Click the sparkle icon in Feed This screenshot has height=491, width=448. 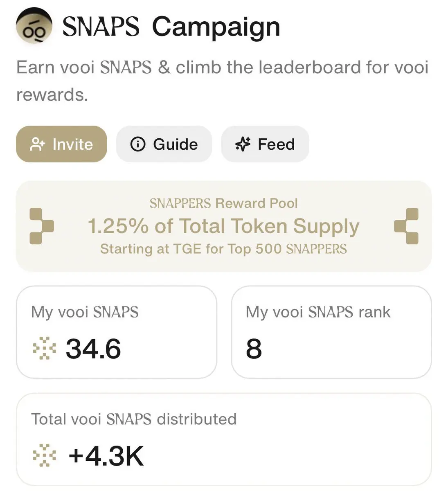tap(243, 144)
